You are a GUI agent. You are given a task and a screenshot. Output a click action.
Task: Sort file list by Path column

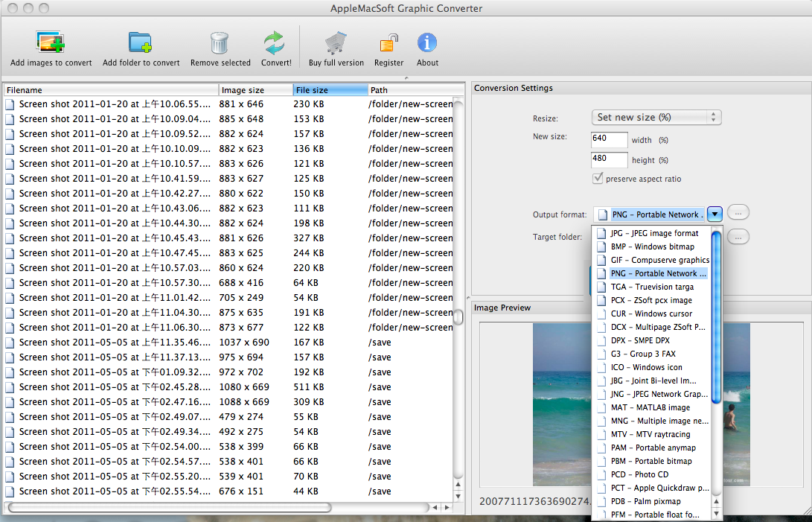pyautogui.click(x=416, y=90)
